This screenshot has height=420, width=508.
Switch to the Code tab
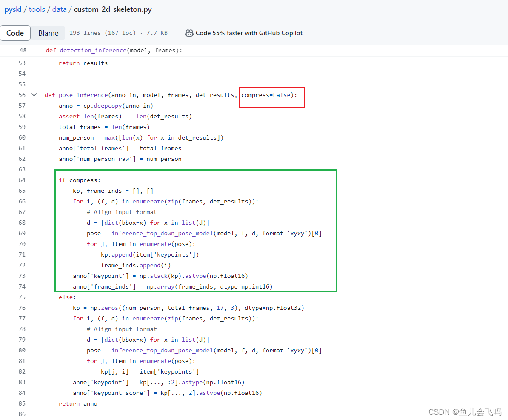(x=15, y=33)
